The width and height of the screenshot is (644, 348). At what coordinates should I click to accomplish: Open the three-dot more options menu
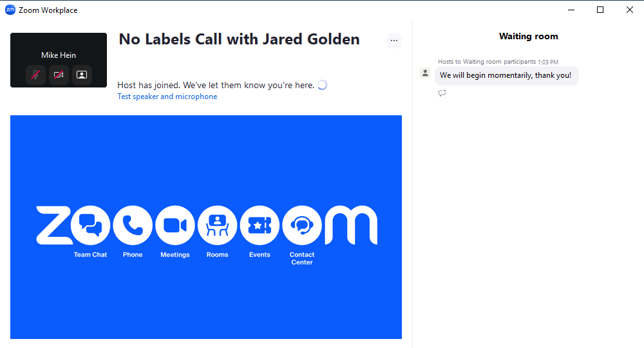pos(394,41)
